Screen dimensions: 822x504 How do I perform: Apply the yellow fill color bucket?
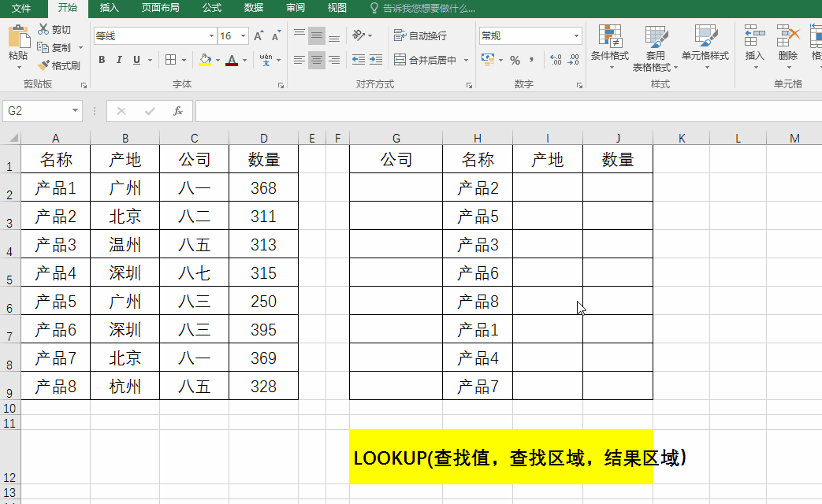coord(206,60)
